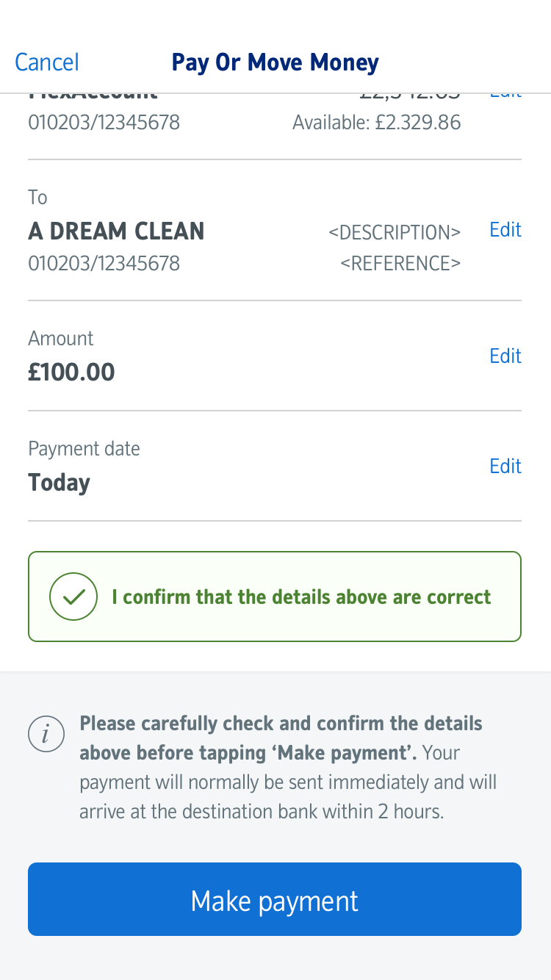Tap the Pay Or Move Money title
Viewport: 551px width, 980px height.
275,62
